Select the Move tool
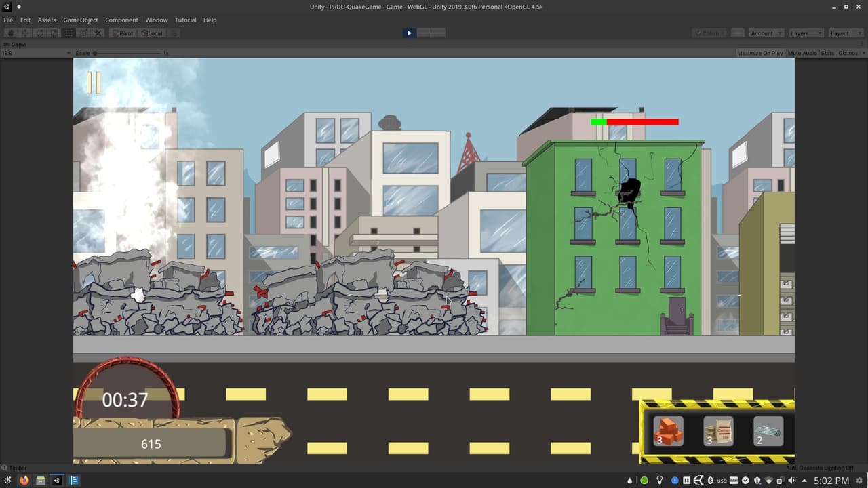The height and width of the screenshot is (488, 868). [x=25, y=33]
